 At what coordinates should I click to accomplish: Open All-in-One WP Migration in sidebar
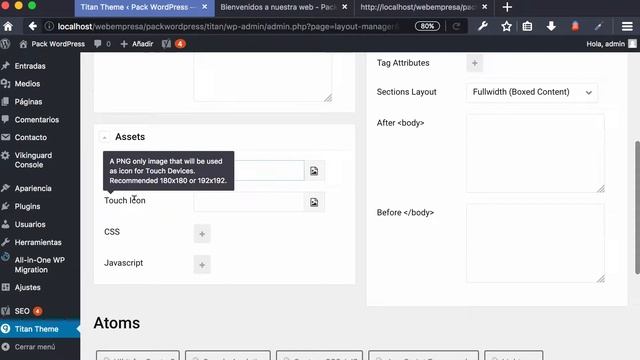pos(39,265)
